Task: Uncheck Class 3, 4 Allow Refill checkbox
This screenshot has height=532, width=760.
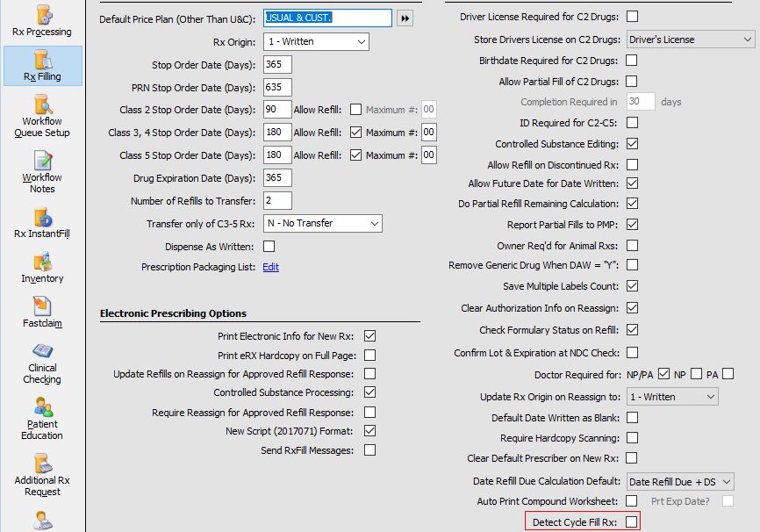Action: tap(355, 133)
